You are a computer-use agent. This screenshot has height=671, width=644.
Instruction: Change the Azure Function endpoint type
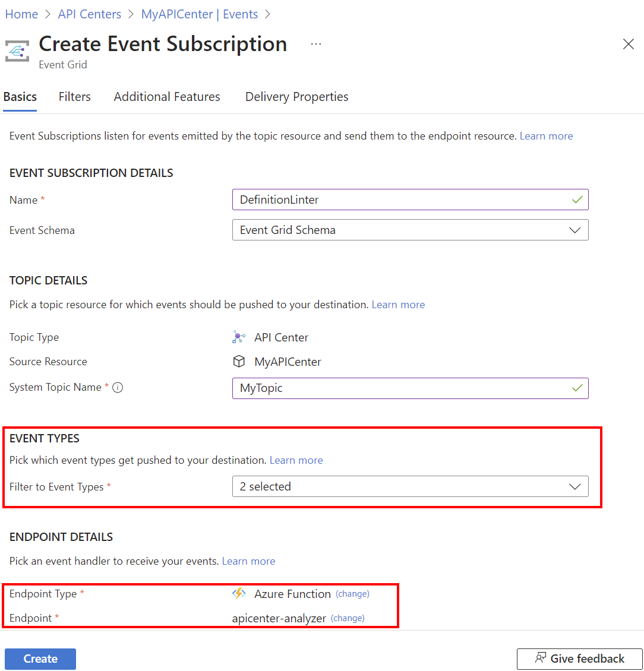(352, 594)
